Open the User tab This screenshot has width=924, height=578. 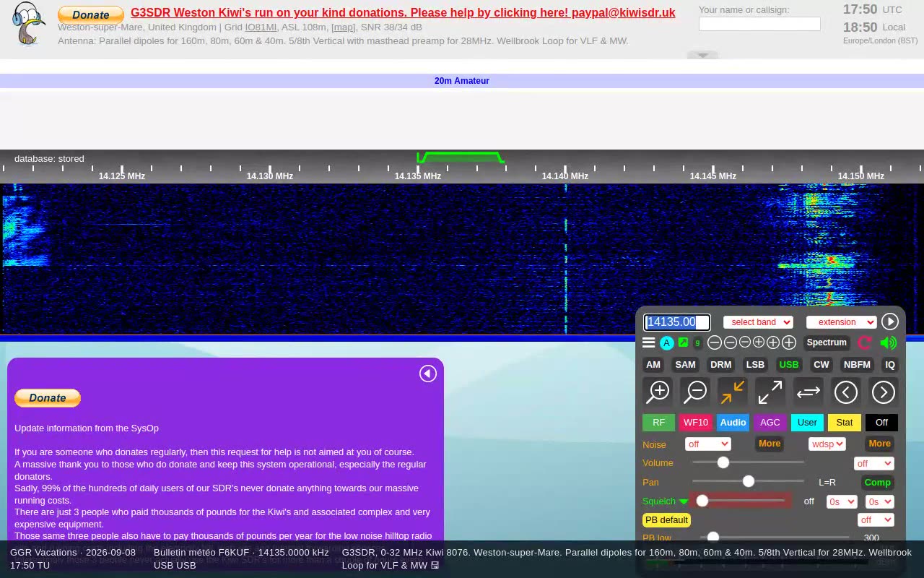tap(807, 423)
